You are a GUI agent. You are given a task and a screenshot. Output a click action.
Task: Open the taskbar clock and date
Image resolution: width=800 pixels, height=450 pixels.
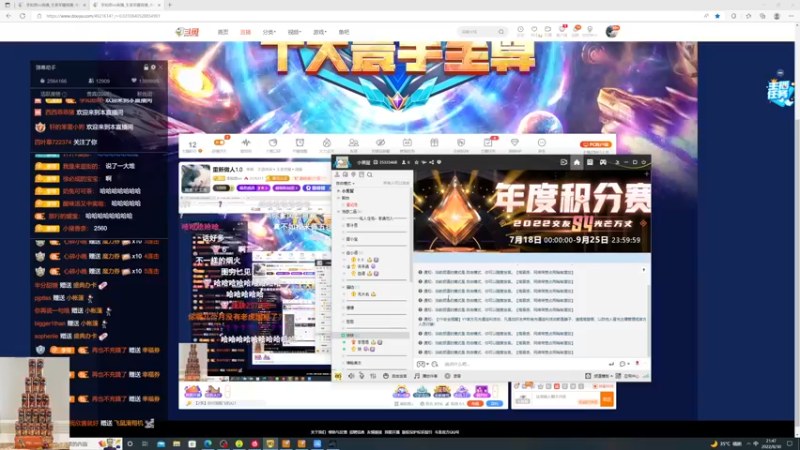tap(771, 444)
